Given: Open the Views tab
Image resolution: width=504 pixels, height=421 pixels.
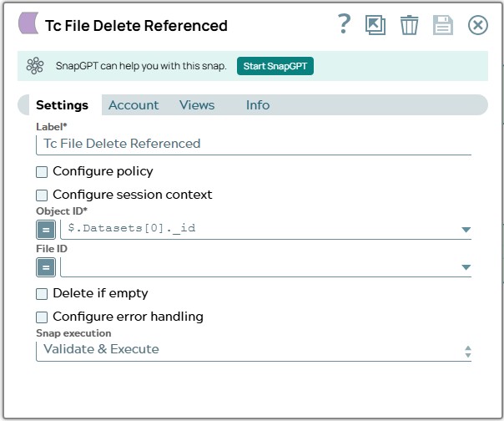Looking at the screenshot, I should pos(197,105).
